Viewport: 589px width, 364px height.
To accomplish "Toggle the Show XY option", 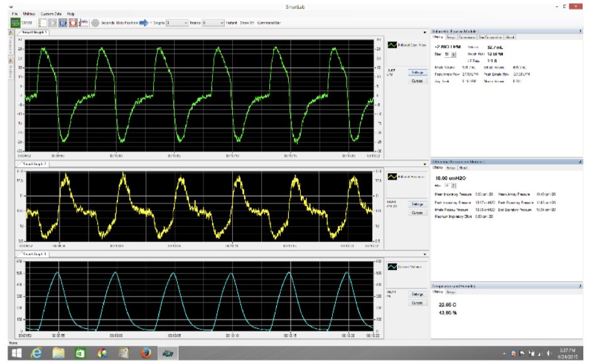I will [x=247, y=23].
